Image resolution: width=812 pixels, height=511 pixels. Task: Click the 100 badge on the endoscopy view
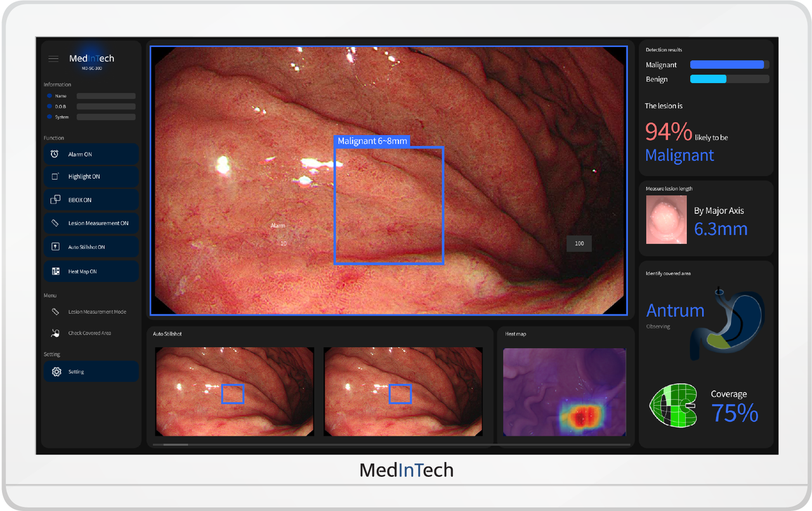point(579,243)
